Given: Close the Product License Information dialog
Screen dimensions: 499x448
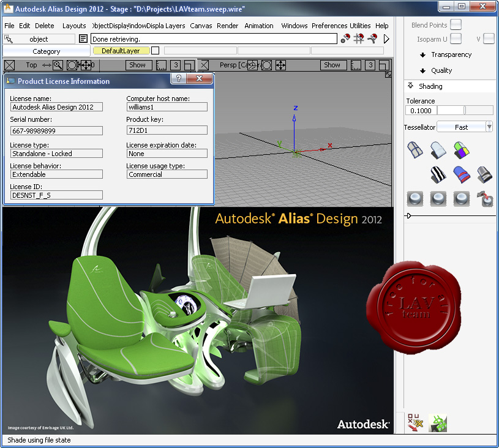Looking at the screenshot, I should click(199, 78).
